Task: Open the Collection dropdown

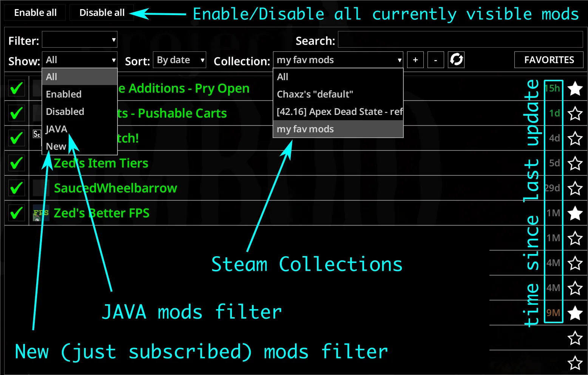Action: [x=338, y=60]
